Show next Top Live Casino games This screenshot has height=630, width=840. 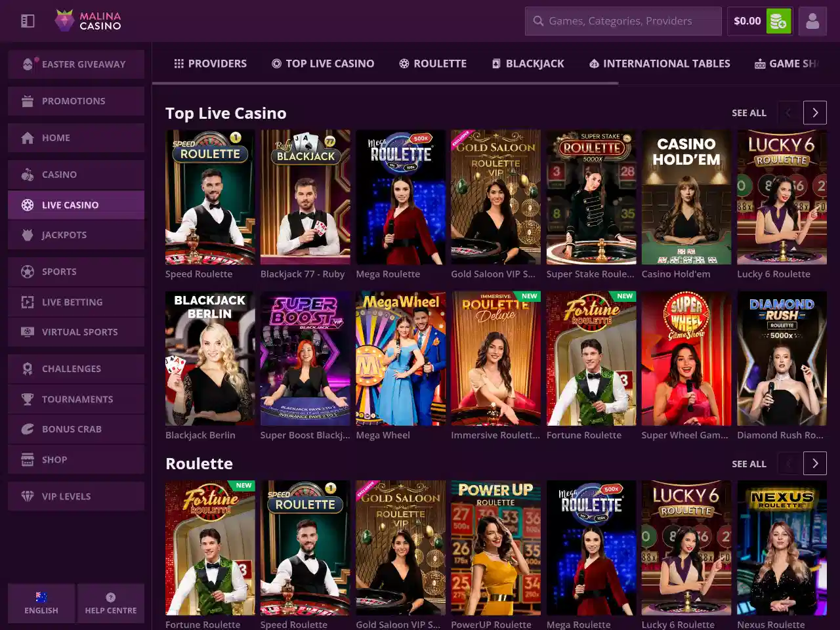[815, 113]
